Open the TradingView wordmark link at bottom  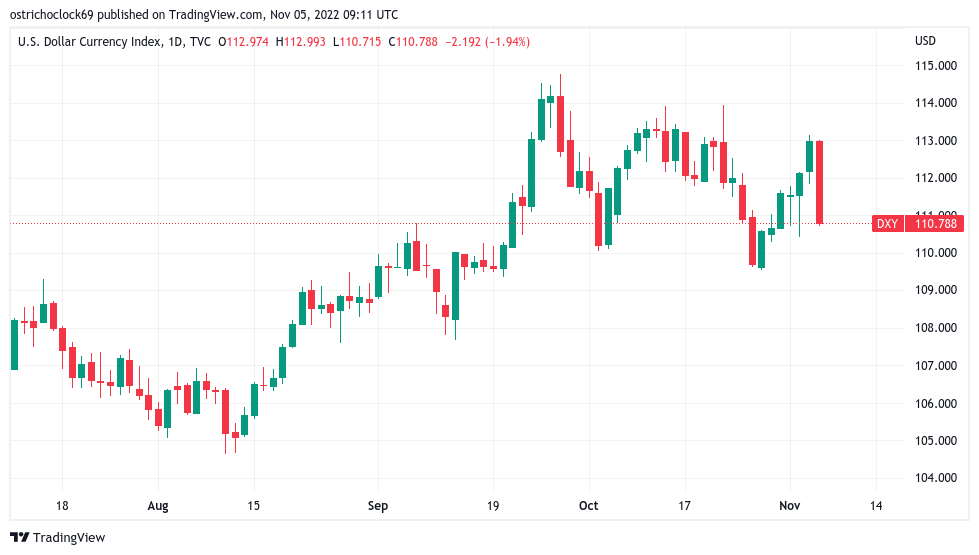click(x=68, y=538)
